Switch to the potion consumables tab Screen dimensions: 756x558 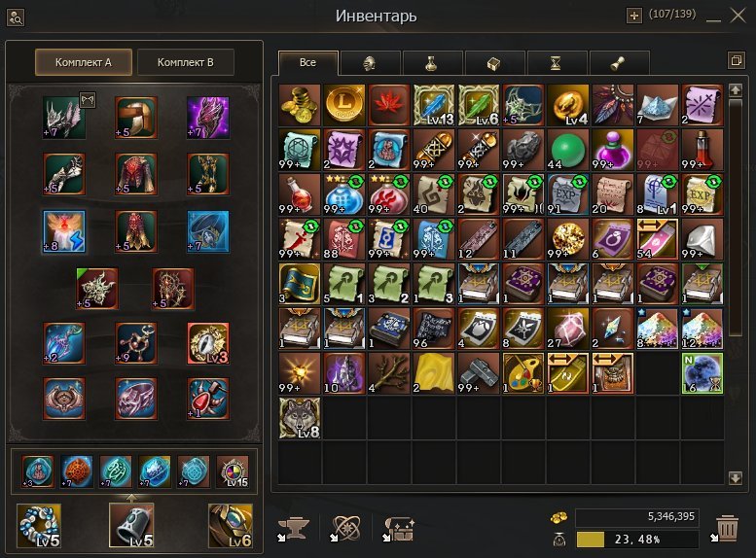(x=432, y=63)
